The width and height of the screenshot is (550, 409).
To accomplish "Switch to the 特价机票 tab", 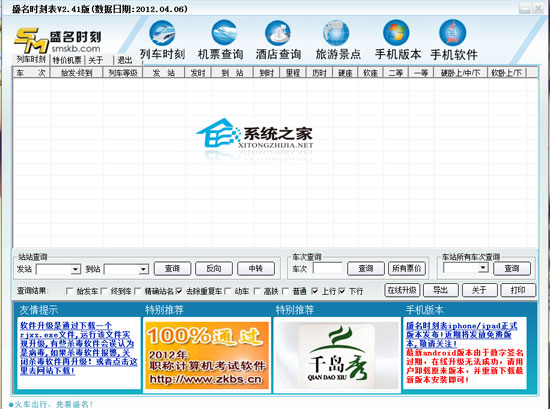I will coord(67,60).
